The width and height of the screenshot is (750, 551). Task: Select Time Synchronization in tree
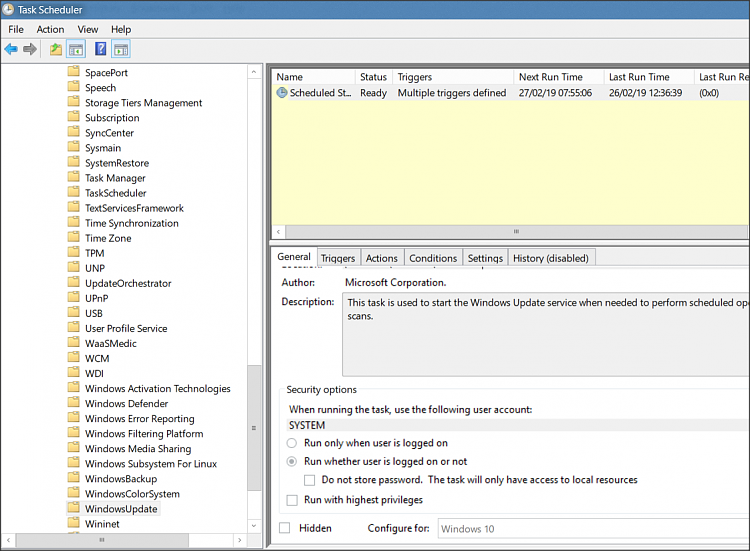(x=132, y=223)
